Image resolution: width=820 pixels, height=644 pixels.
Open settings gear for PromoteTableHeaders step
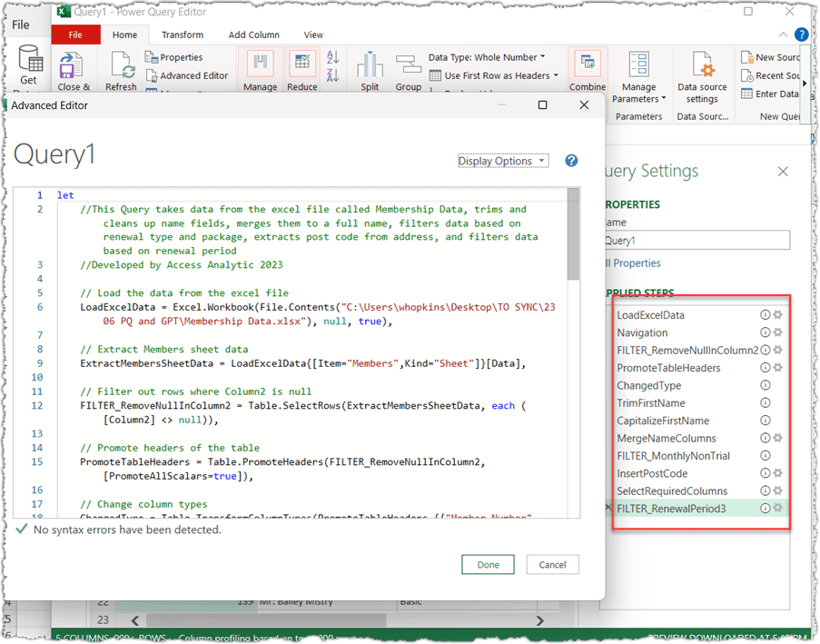coord(778,367)
